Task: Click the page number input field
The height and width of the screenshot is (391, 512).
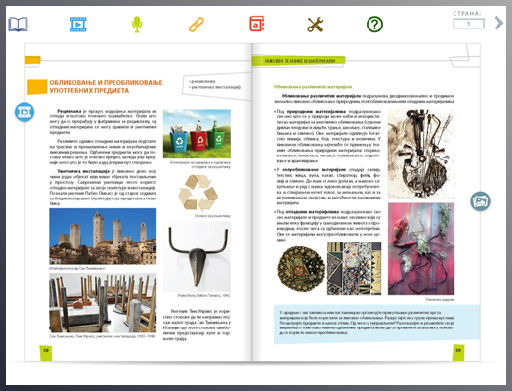Action: click(469, 24)
